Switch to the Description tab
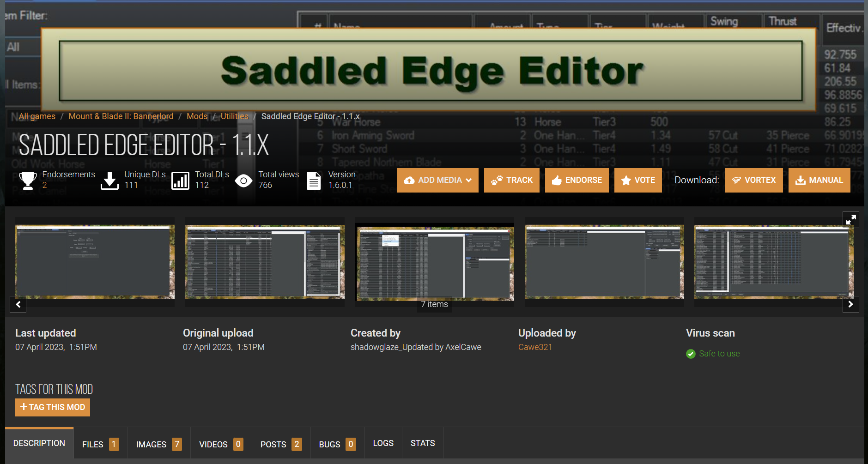This screenshot has width=868, height=464. click(x=39, y=443)
